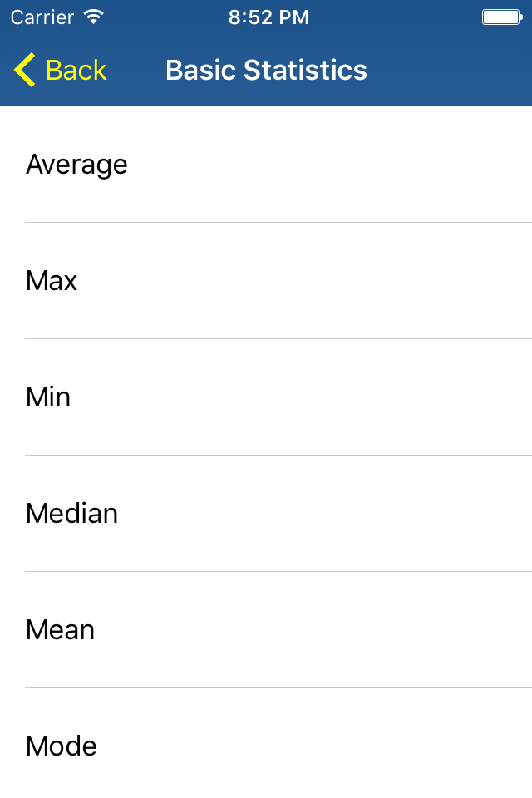Screen dimensions: 532x798
Task: Open the Average statistic row
Action: coord(266,165)
